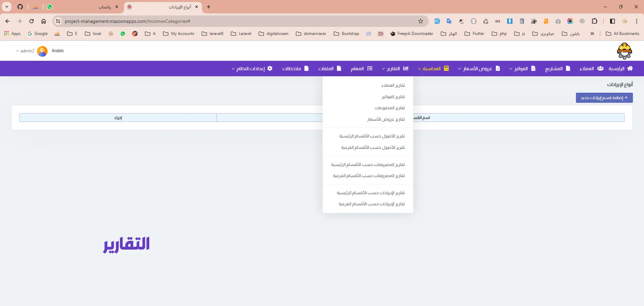Click the admin2 user avatar
Image resolution: width=644 pixels, height=306 pixels.
pyautogui.click(x=42, y=51)
